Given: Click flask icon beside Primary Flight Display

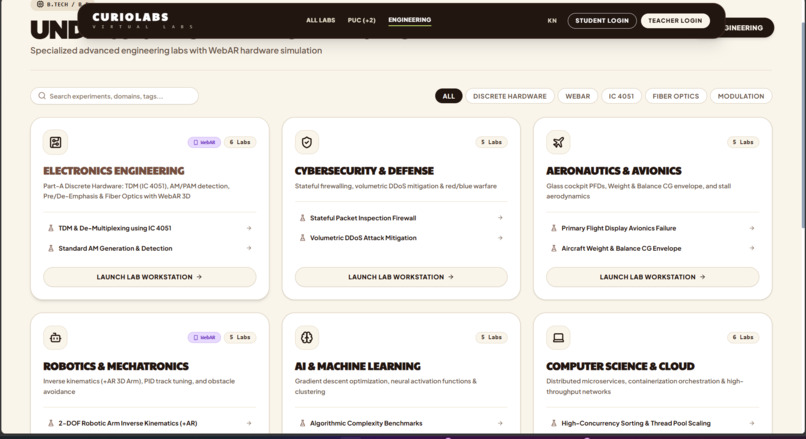Looking at the screenshot, I should [554, 228].
